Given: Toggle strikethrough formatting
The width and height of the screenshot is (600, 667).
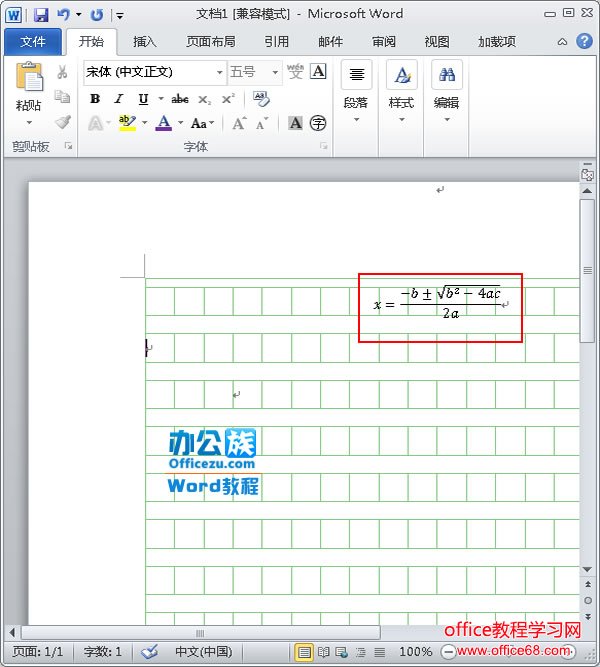Looking at the screenshot, I should tap(180, 99).
